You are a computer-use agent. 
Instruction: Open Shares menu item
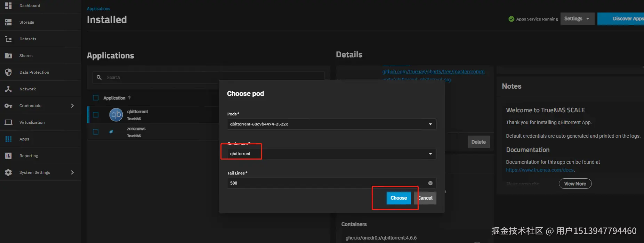(x=26, y=56)
